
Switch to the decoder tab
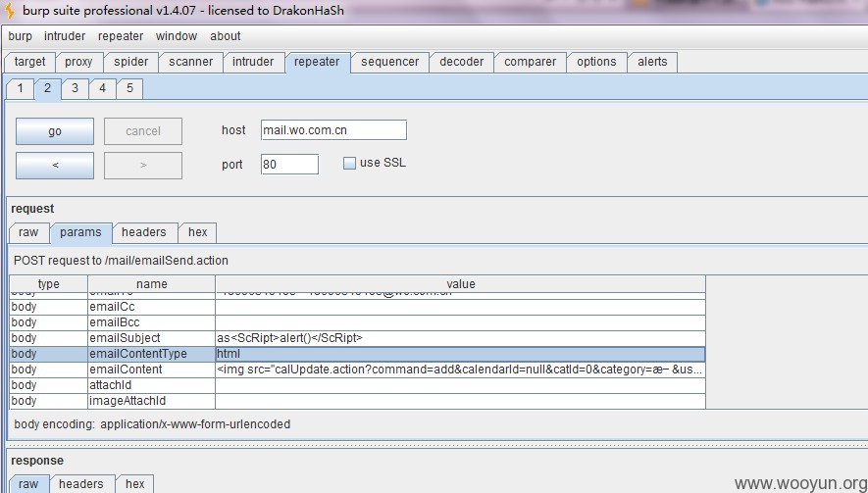pos(462,62)
